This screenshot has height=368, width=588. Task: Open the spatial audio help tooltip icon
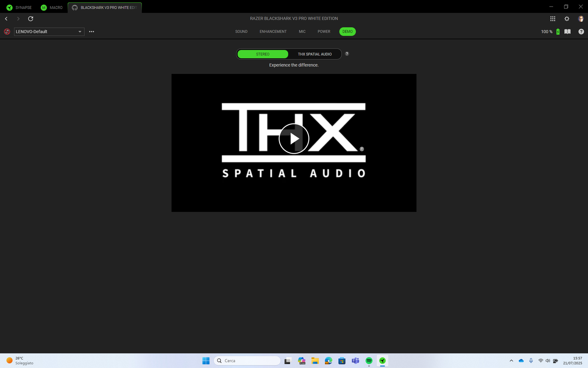point(347,54)
